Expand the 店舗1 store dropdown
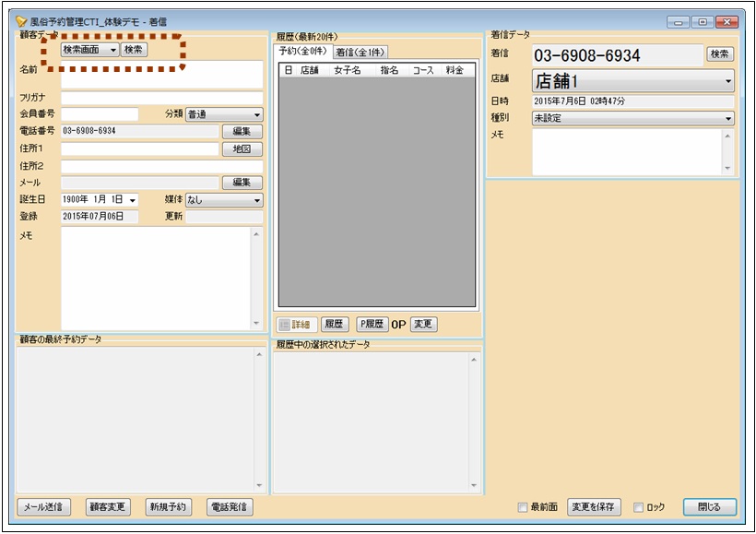 point(633,81)
